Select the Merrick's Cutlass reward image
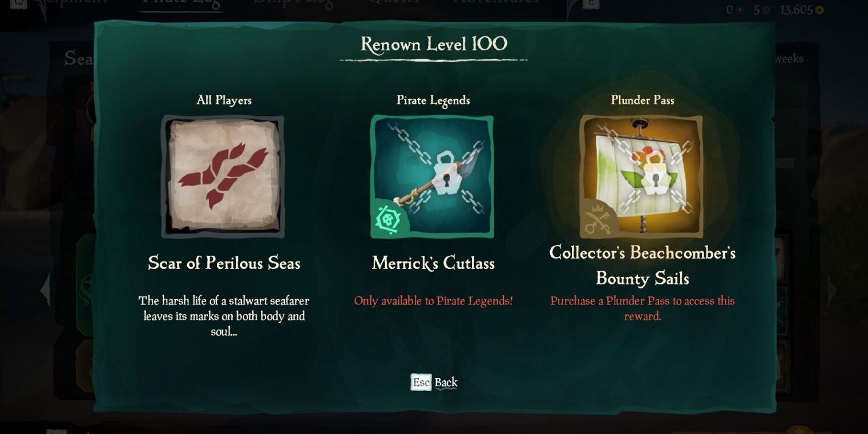This screenshot has width=868, height=434. (432, 176)
